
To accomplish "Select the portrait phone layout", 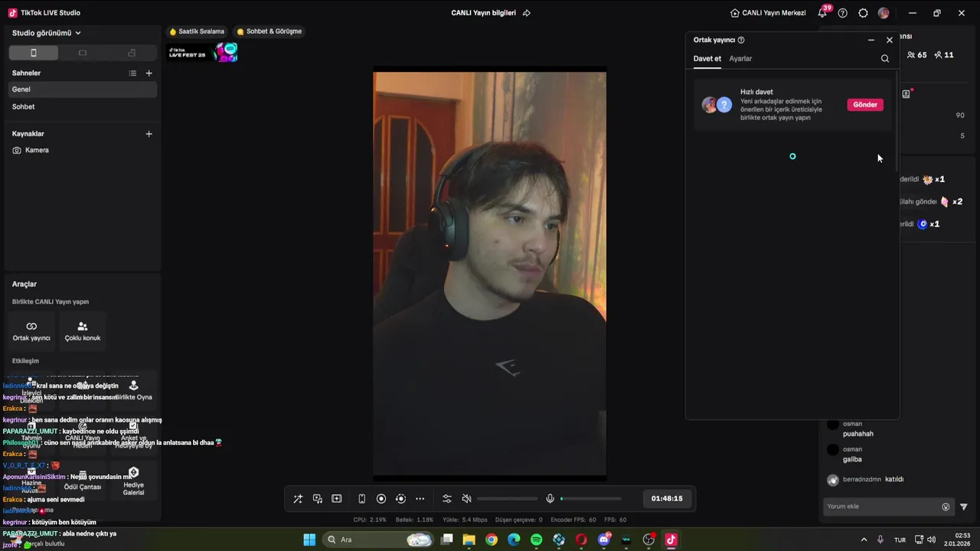I will (33, 53).
